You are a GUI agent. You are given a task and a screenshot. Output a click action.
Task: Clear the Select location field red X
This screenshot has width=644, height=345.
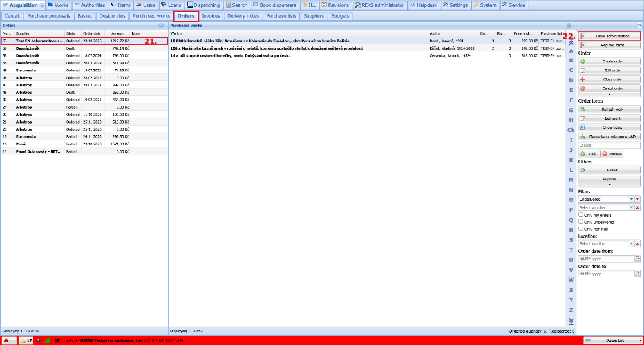(x=638, y=243)
